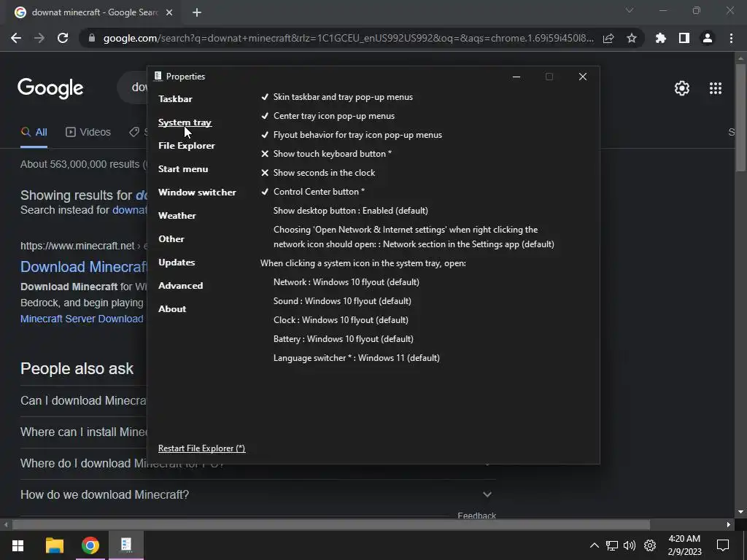The height and width of the screenshot is (560, 747).
Task: Select the All search results tab
Action: (34, 133)
